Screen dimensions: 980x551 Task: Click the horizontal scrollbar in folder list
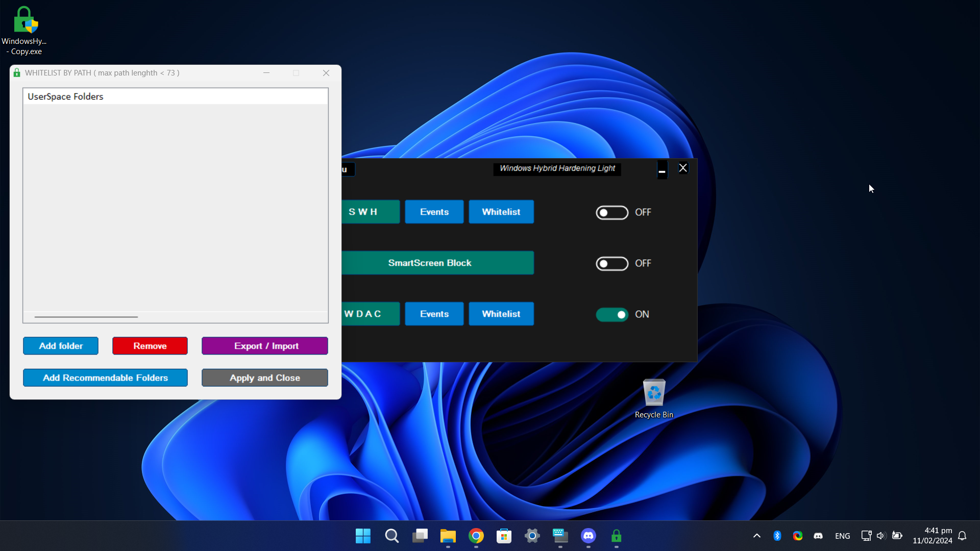pos(86,317)
